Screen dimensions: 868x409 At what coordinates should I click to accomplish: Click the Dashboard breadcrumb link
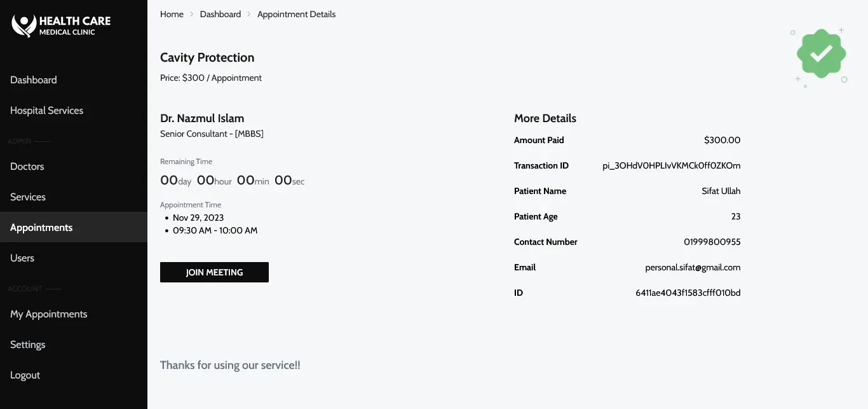220,14
